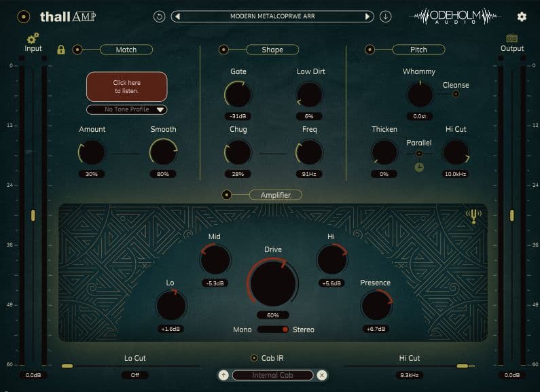Image resolution: width=540 pixels, height=392 pixels.
Task: Click the Freq knob
Action: [x=309, y=152]
